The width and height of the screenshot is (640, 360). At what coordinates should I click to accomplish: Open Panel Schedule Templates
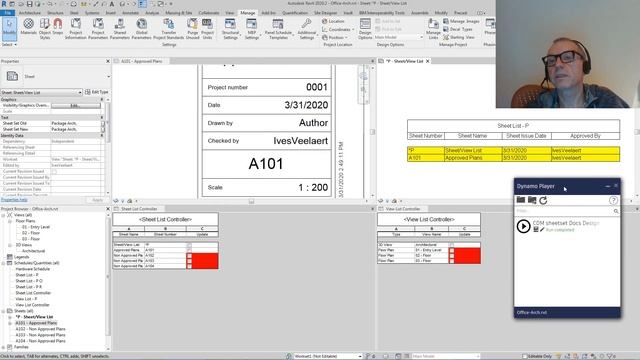[278, 28]
